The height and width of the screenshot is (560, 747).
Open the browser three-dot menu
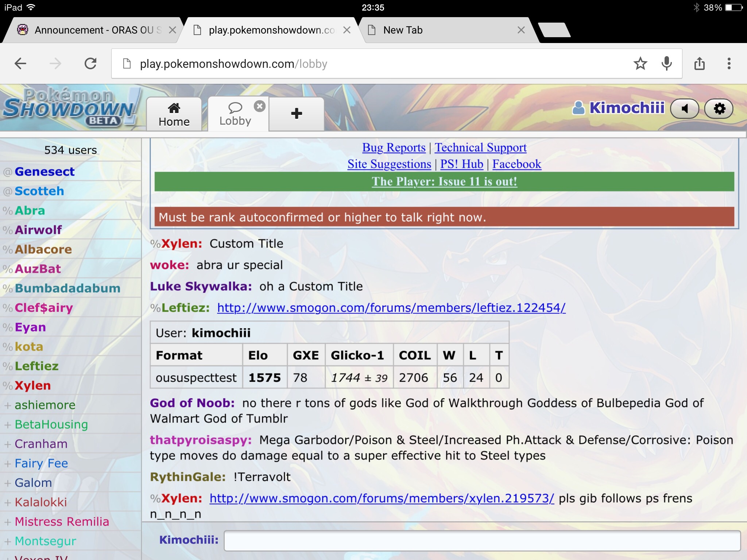click(x=729, y=64)
